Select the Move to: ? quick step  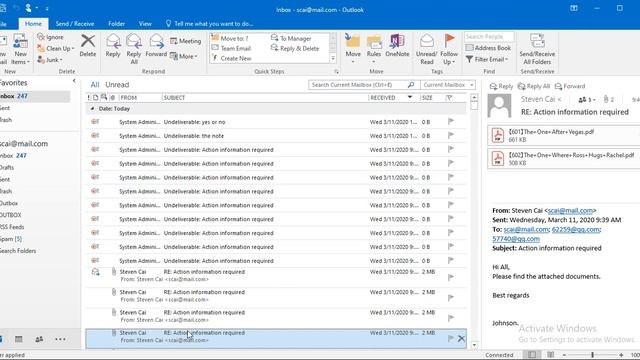pos(230,38)
